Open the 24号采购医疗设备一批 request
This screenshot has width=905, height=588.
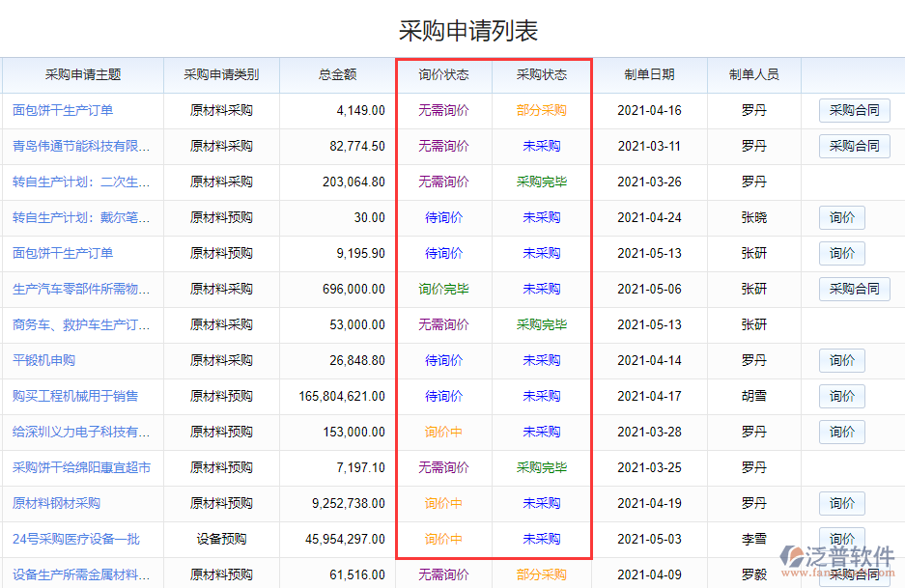click(x=75, y=539)
